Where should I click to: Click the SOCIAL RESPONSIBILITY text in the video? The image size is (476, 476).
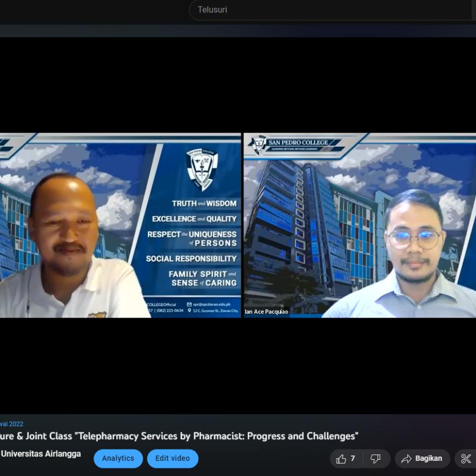pyautogui.click(x=191, y=259)
